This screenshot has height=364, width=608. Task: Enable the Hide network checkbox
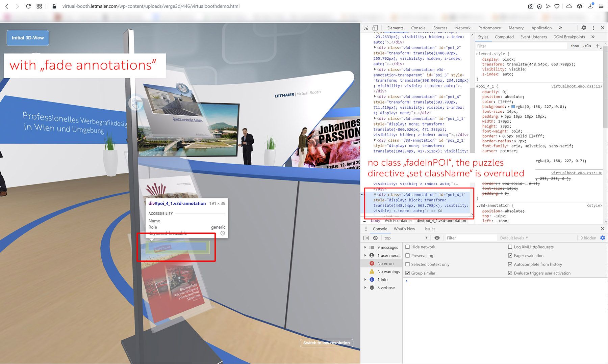click(408, 247)
